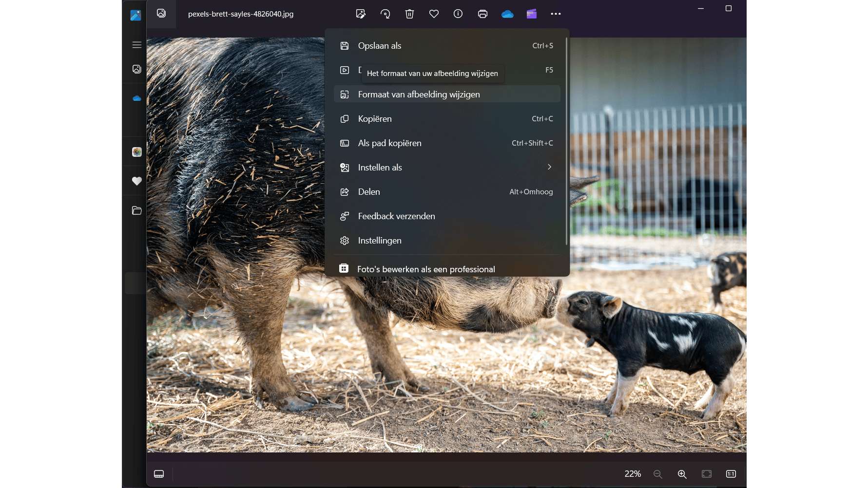
Task: Choose 'Kopiëren' in the menu
Action: pyautogui.click(x=447, y=119)
